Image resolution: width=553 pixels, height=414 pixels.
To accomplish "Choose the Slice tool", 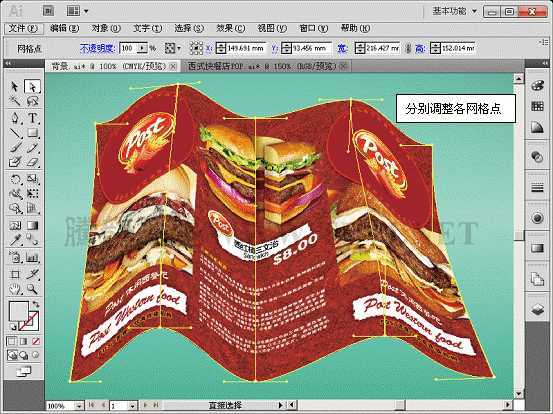I will click(x=32, y=274).
